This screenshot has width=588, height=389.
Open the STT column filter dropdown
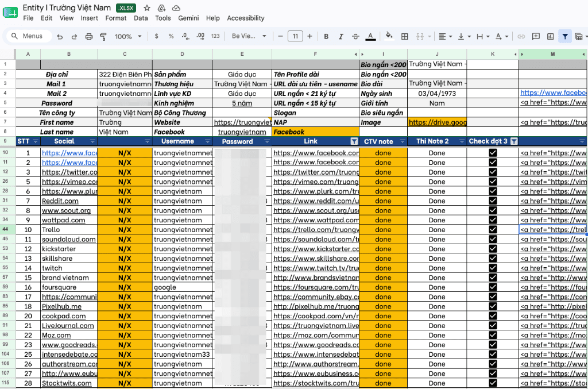[36, 141]
